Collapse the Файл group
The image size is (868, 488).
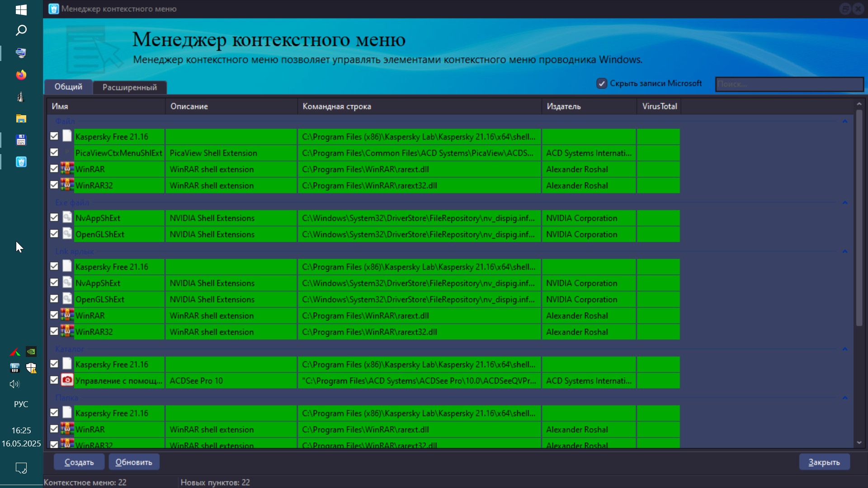[x=844, y=122]
